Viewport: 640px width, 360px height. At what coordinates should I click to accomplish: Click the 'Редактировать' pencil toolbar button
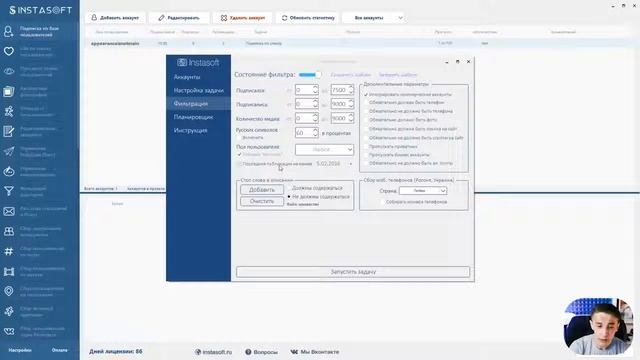coord(179,18)
